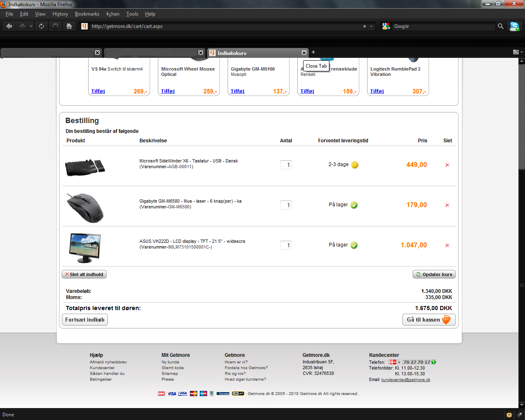Add VS 94a Switch via Tilføj link
525x420 pixels.
tap(98, 91)
